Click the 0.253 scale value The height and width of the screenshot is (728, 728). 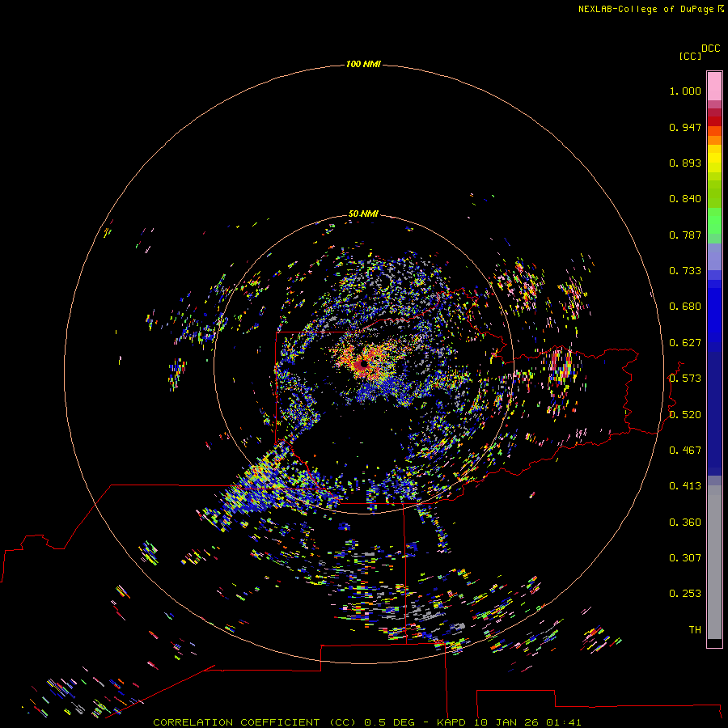685,594
